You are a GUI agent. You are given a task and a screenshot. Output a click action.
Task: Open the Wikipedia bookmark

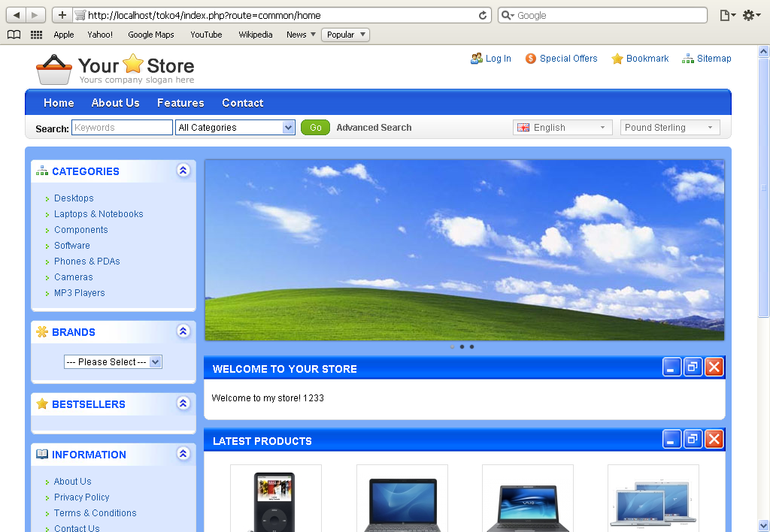tap(256, 35)
